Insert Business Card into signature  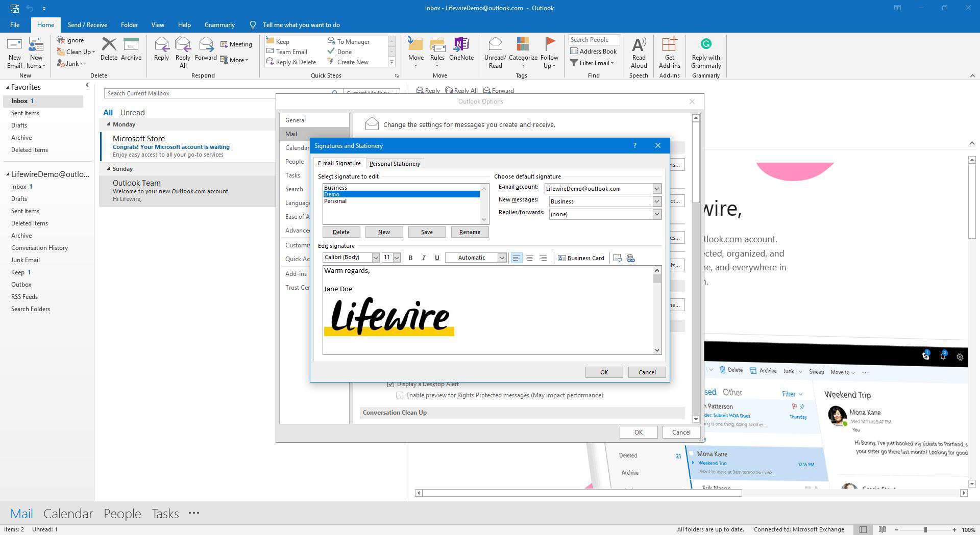point(581,258)
